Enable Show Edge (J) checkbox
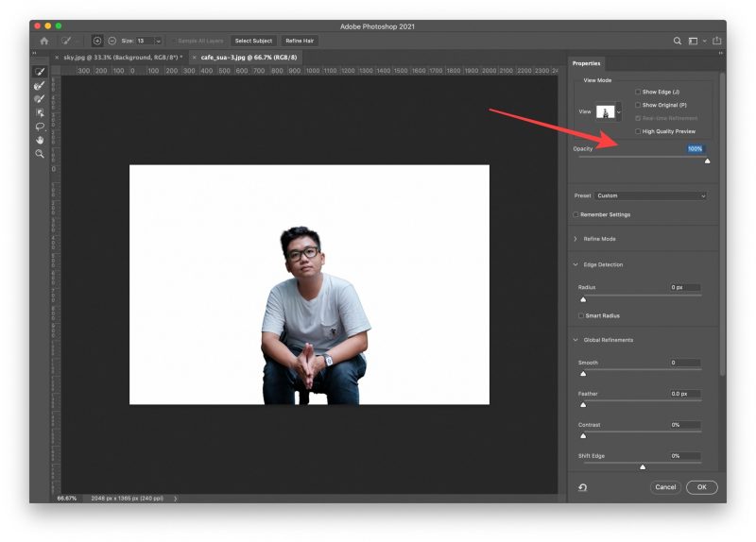Image resolution: width=756 pixels, height=542 pixels. (638, 92)
